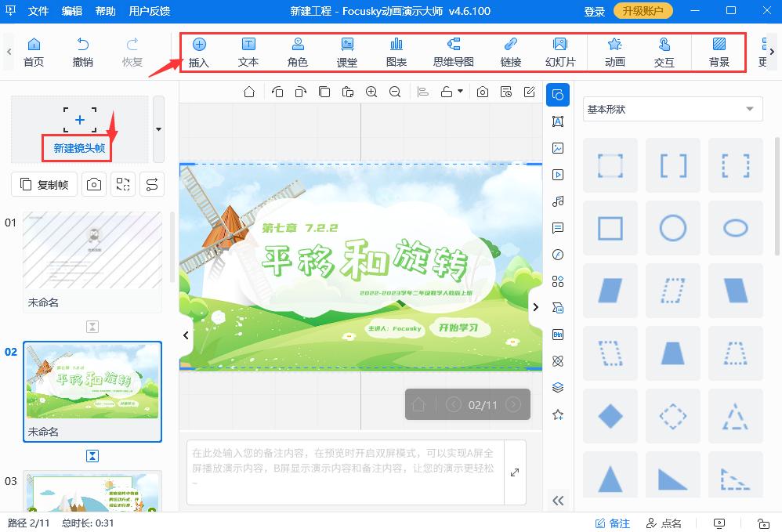Open the 基本形状 shapes category dropdown
The height and width of the screenshot is (532, 782).
672,108
